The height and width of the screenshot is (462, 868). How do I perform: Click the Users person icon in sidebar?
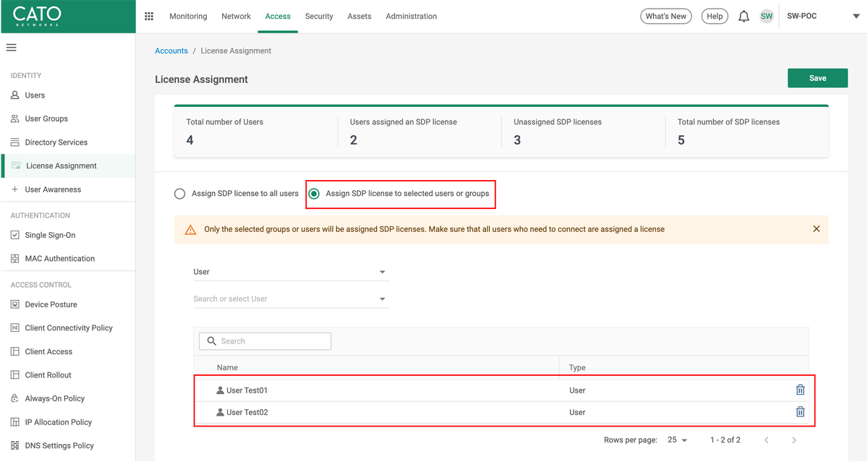[15, 95]
